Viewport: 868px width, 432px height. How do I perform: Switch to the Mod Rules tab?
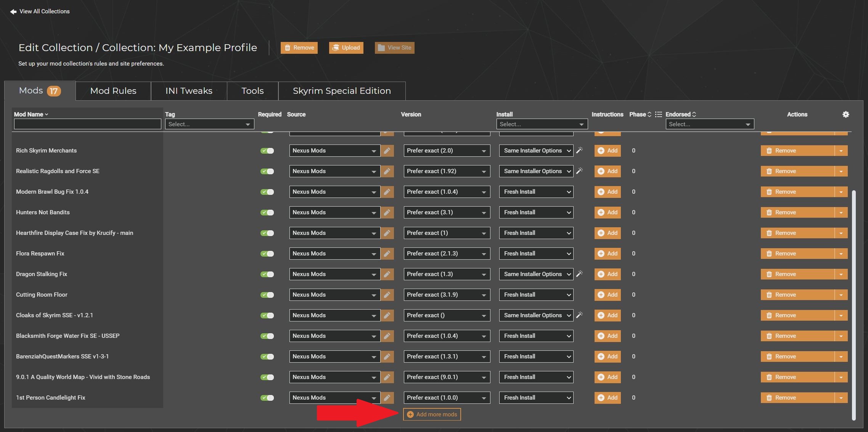pos(113,90)
